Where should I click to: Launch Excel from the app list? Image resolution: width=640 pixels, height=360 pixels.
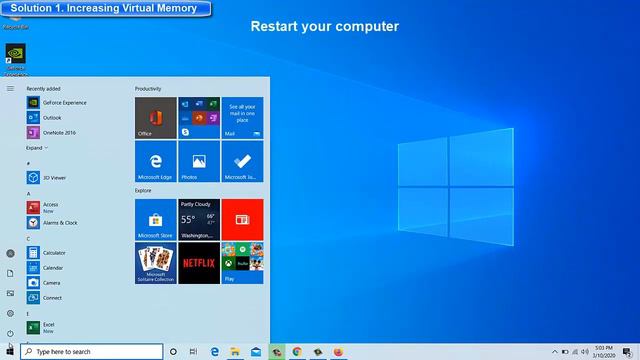(41, 327)
